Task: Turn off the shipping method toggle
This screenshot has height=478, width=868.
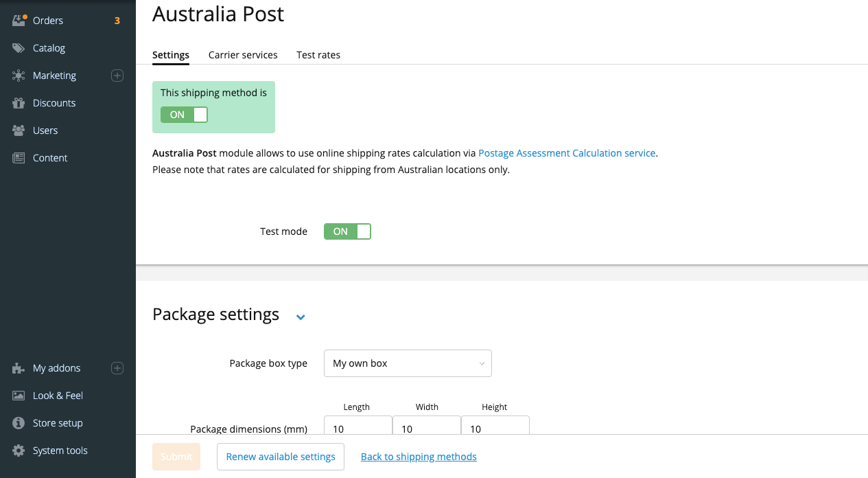Action: pyautogui.click(x=184, y=115)
